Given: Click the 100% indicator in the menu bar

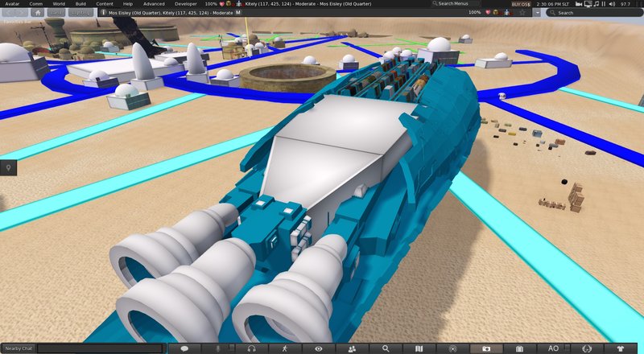Looking at the screenshot, I should tap(211, 4).
